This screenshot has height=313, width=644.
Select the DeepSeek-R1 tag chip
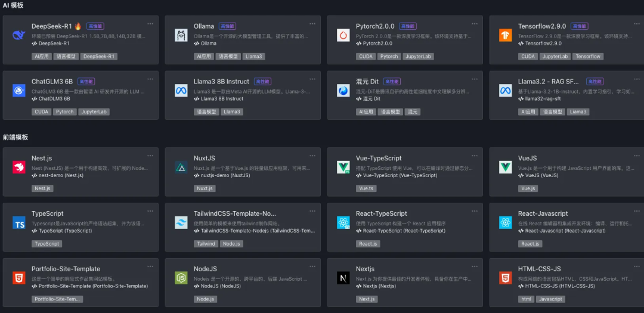tap(99, 56)
